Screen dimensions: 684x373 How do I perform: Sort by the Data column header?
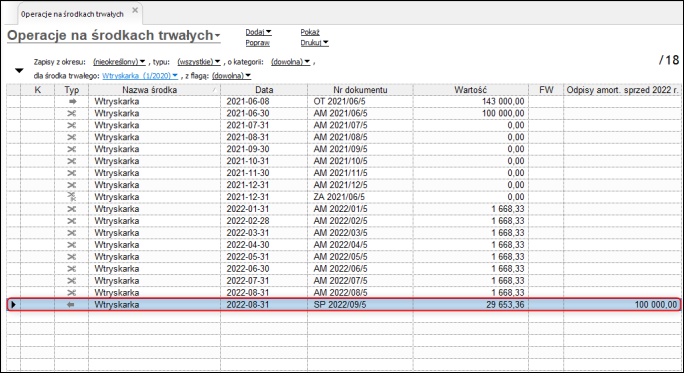click(x=264, y=90)
